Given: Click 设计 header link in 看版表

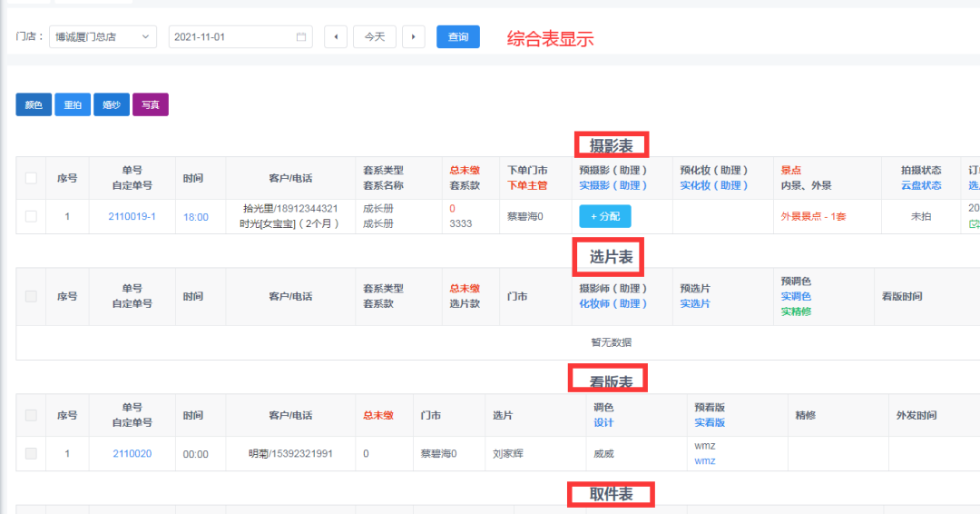Looking at the screenshot, I should 603,422.
